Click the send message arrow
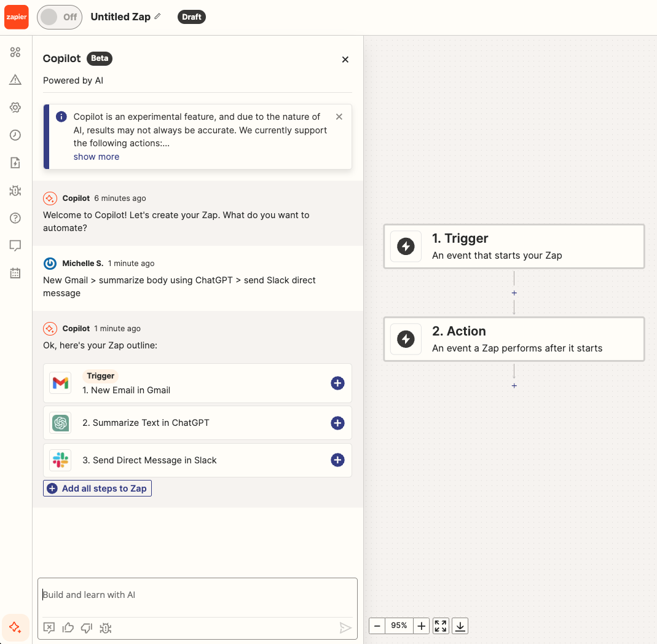657x644 pixels. (345, 627)
